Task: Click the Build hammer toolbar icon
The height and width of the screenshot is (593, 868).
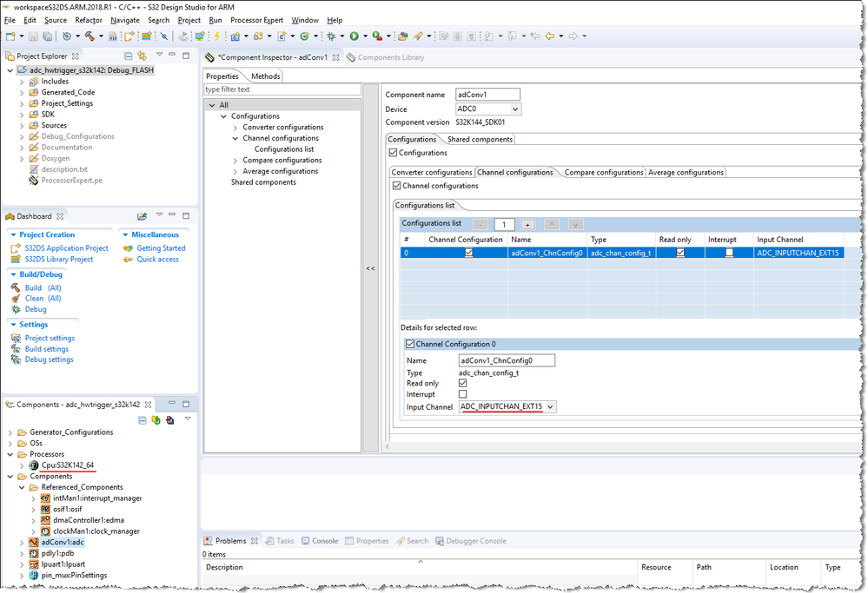Action: (89, 36)
